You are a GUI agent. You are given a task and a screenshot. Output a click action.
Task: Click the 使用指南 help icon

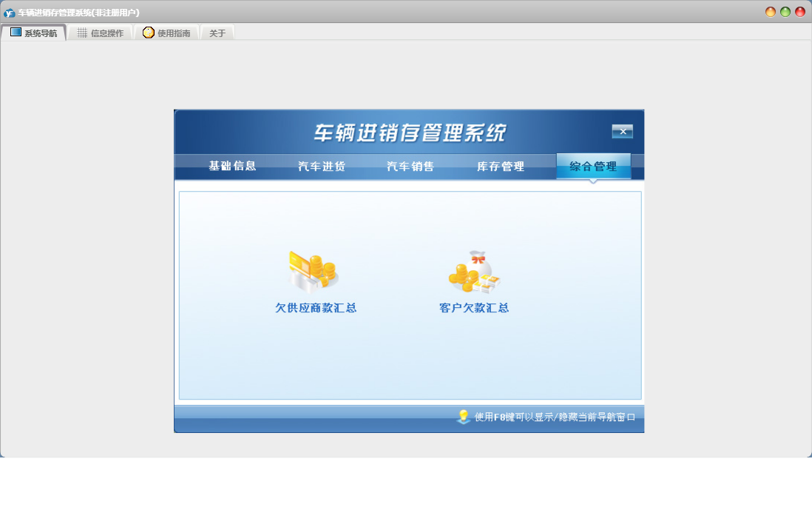(149, 33)
